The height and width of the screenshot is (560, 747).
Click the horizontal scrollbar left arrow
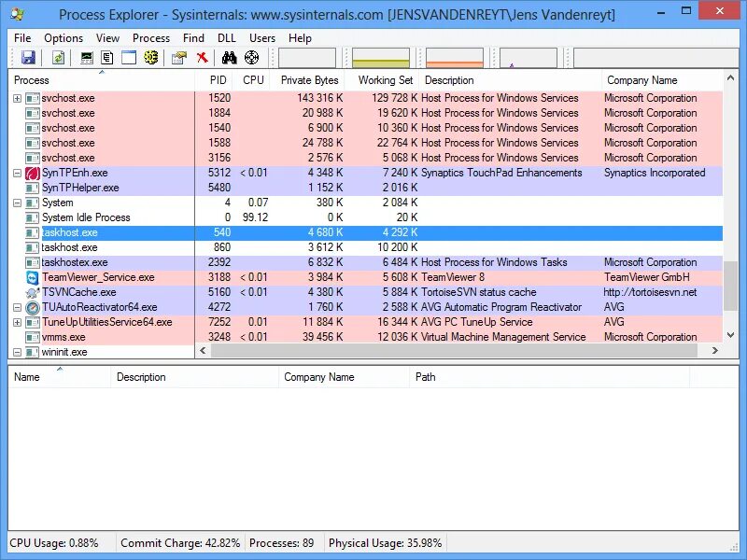[x=203, y=351]
